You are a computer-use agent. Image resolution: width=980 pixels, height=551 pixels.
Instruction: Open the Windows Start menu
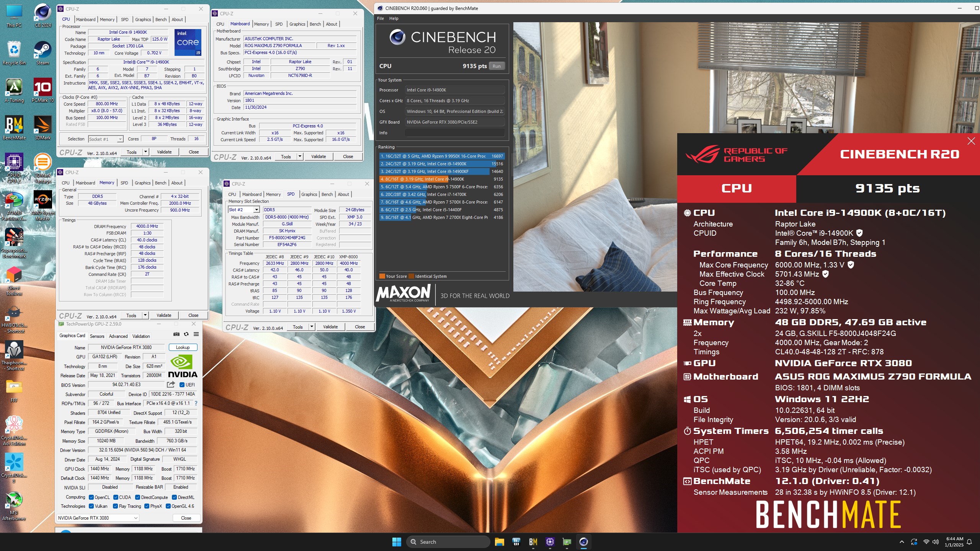pos(397,542)
